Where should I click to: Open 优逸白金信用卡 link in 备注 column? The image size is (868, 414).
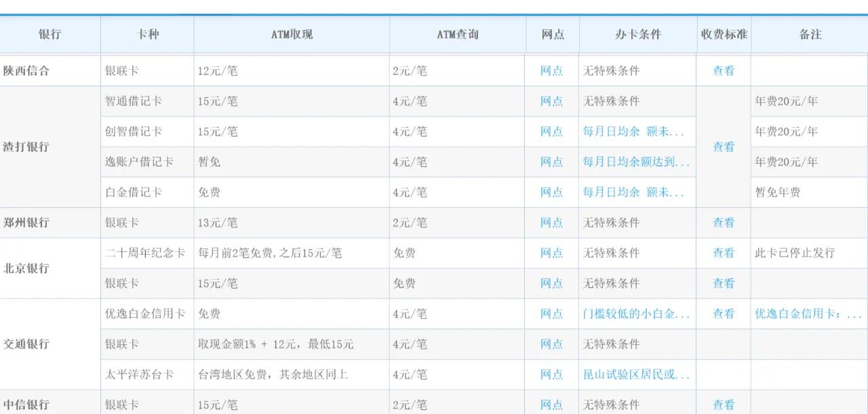[x=808, y=314]
